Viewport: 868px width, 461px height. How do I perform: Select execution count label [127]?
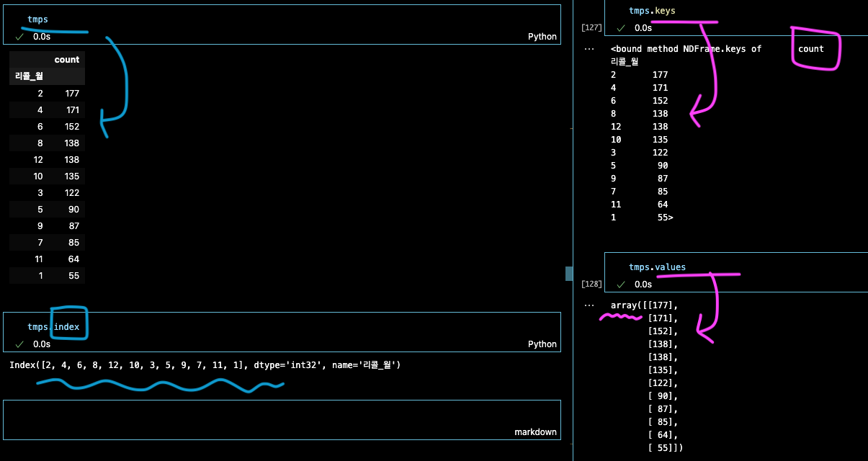click(x=591, y=28)
